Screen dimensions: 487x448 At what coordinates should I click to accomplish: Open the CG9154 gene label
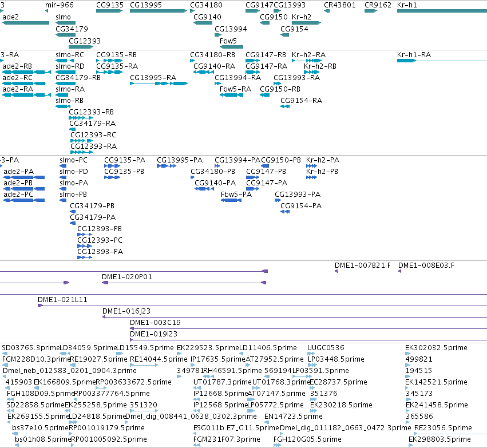[295, 29]
